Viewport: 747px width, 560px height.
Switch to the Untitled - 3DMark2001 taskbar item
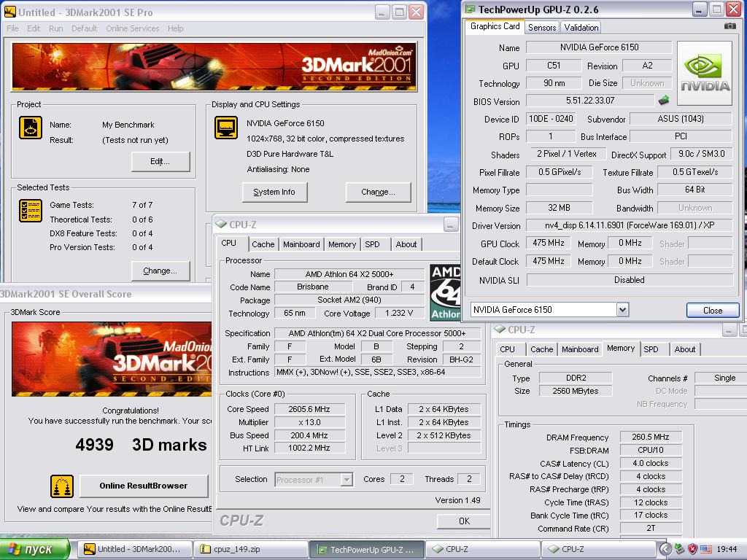(x=135, y=549)
